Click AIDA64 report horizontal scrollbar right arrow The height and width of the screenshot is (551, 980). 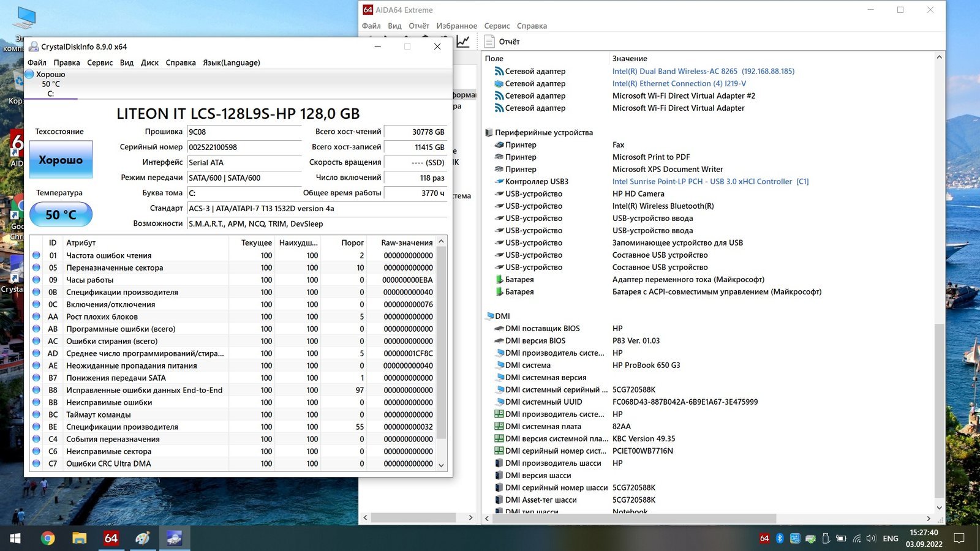(929, 518)
